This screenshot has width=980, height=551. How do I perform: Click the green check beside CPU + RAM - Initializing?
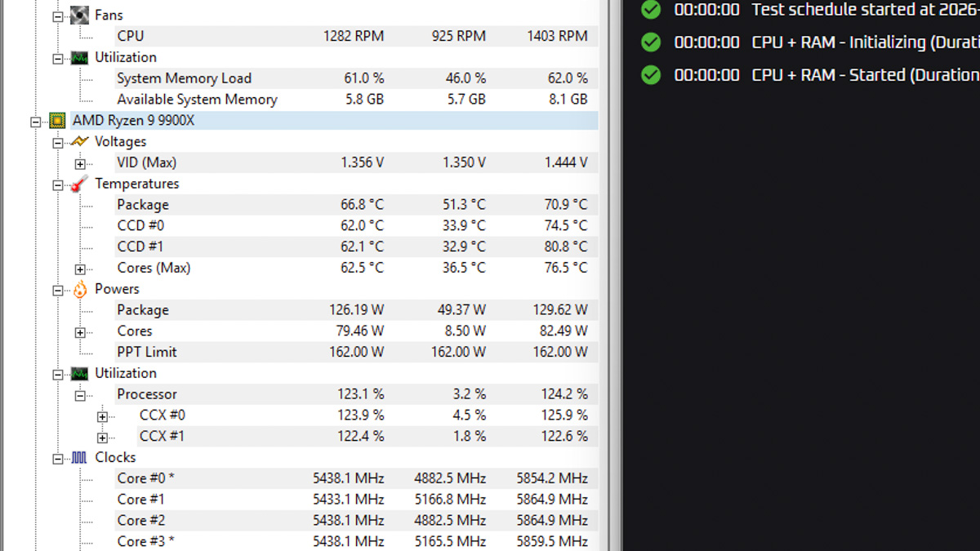(651, 42)
